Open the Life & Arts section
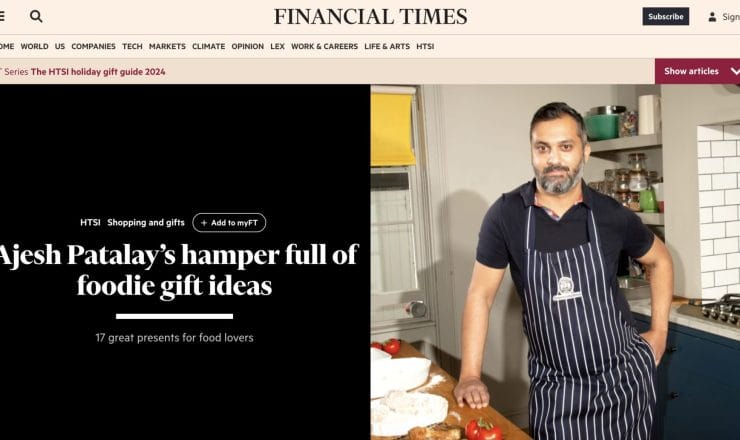Image resolution: width=740 pixels, height=440 pixels. [387, 46]
